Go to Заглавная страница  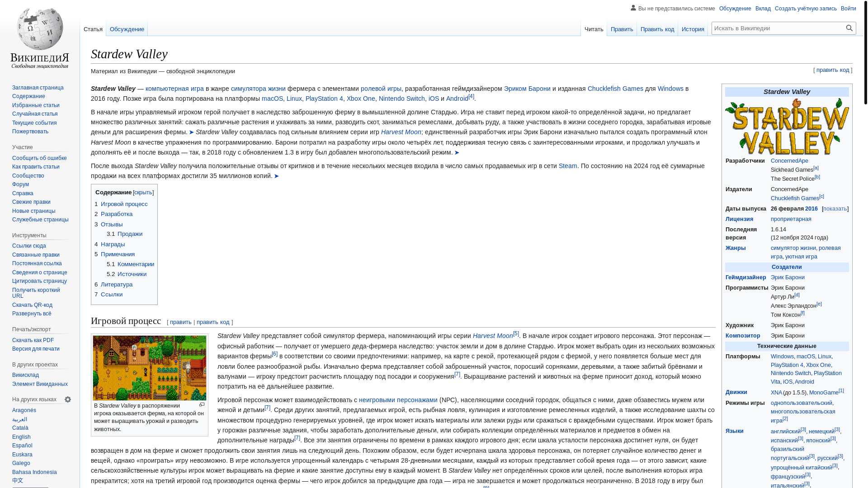(38, 88)
